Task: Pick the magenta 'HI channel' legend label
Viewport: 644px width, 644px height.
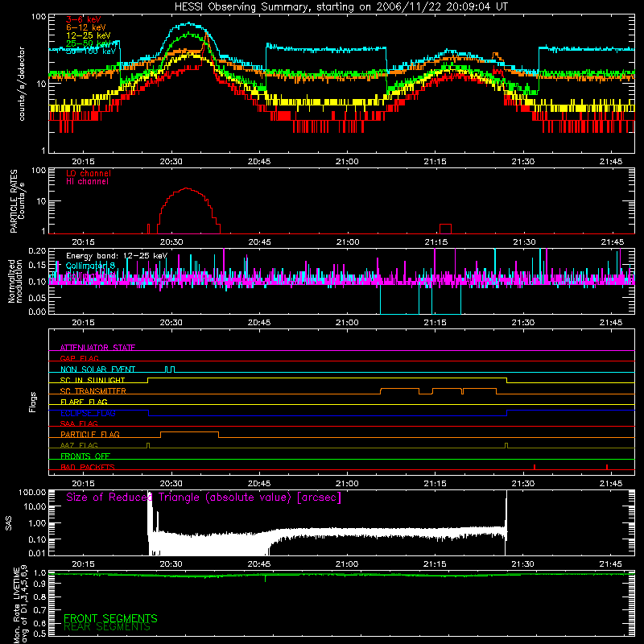Action: click(x=87, y=182)
